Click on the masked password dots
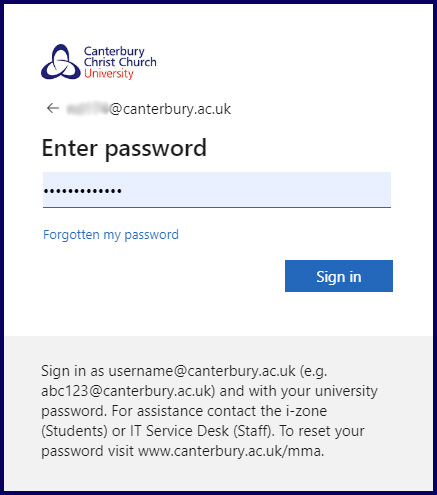Viewport: 437px width, 495px height. point(83,191)
